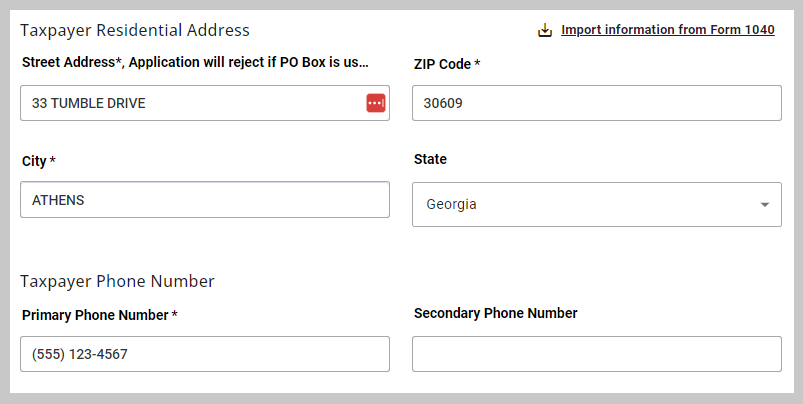Click the City label
Viewport: 803px width, 404px height.
[34, 161]
